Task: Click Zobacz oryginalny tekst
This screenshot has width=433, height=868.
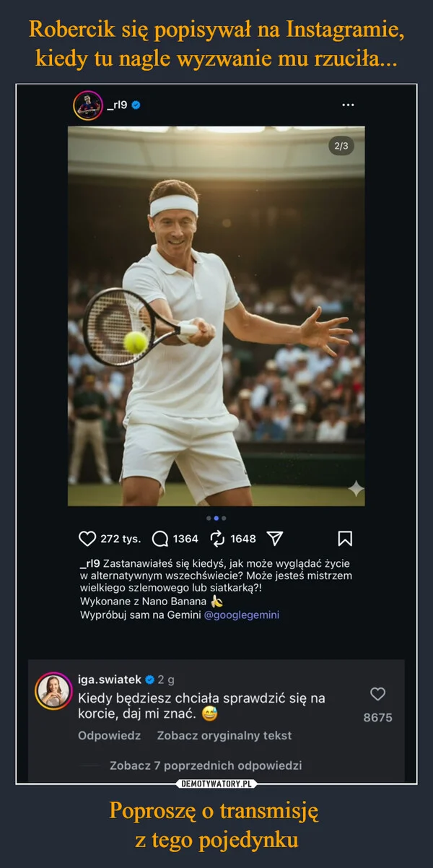Action: [x=224, y=735]
